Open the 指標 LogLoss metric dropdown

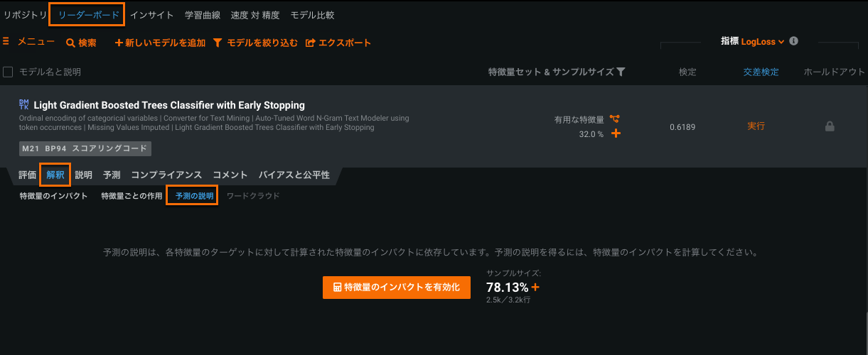(x=762, y=42)
